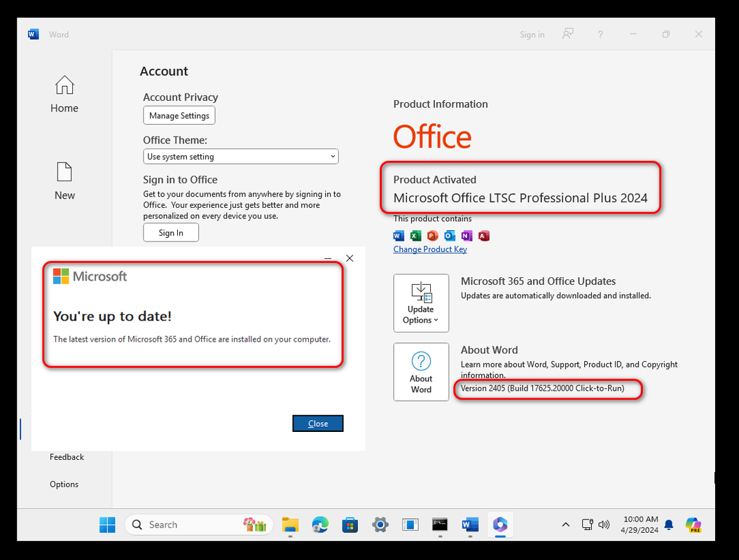739x560 pixels.
Task: Launch Microsoft Edge from the taskbar
Action: (320, 525)
